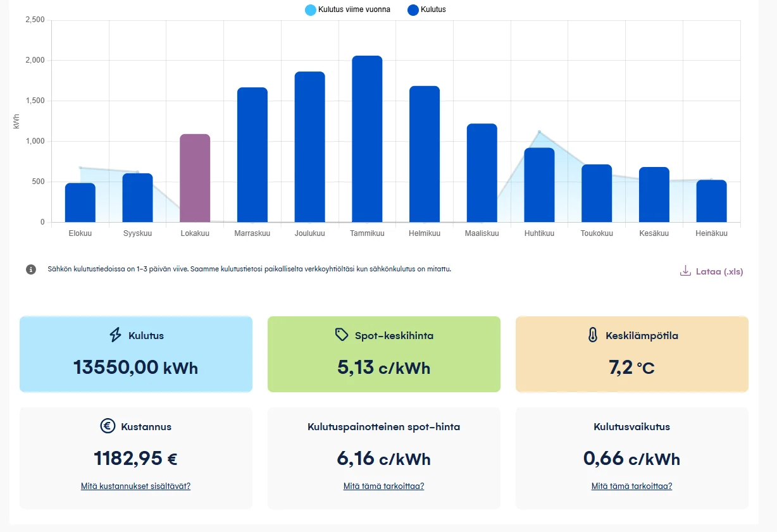Select the Heinäkuu bar in chart
777x532 pixels.
(x=711, y=201)
